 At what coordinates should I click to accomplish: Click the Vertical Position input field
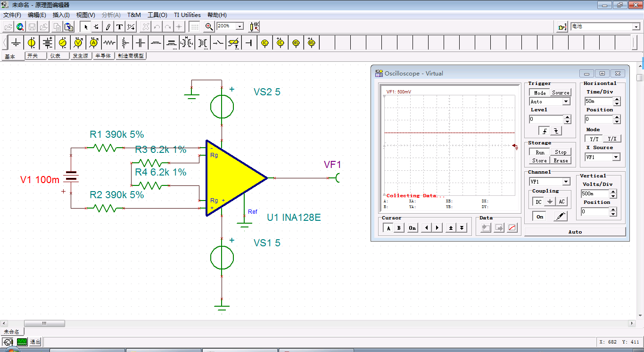tap(594, 211)
